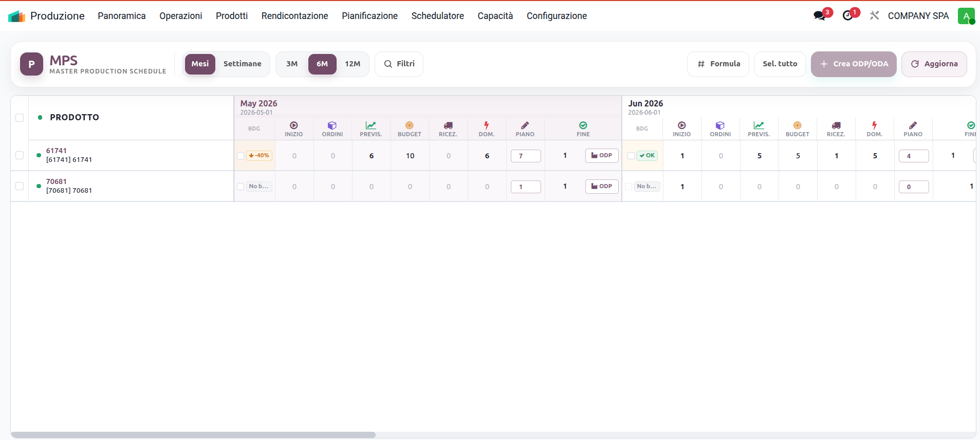Click ODP button for product 61741
This screenshot has width=980, height=440.
(x=602, y=156)
